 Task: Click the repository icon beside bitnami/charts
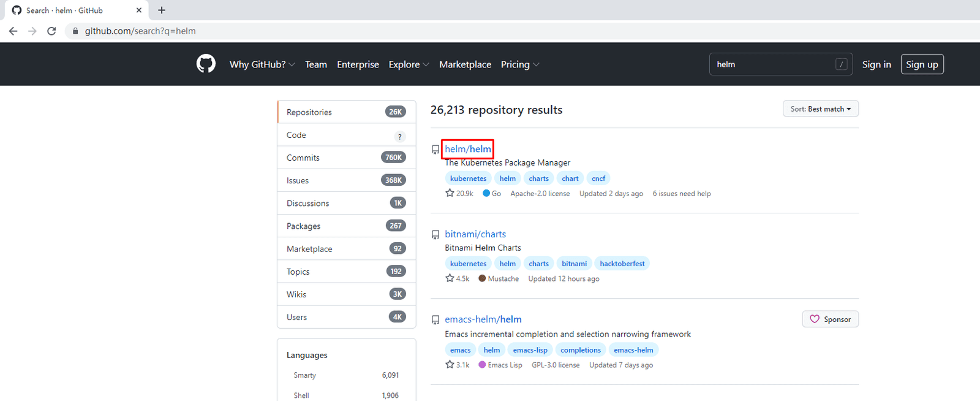point(435,235)
